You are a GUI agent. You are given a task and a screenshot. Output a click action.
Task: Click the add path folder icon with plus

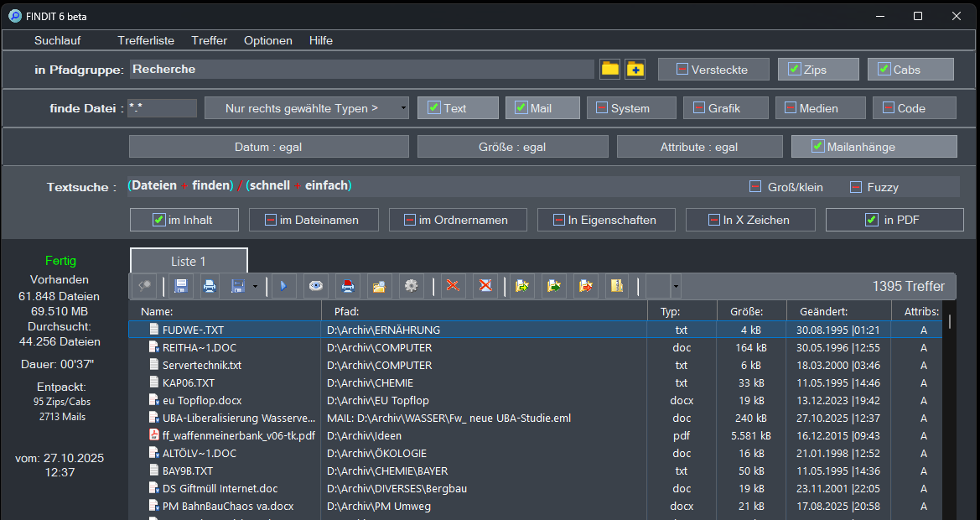[x=635, y=69]
